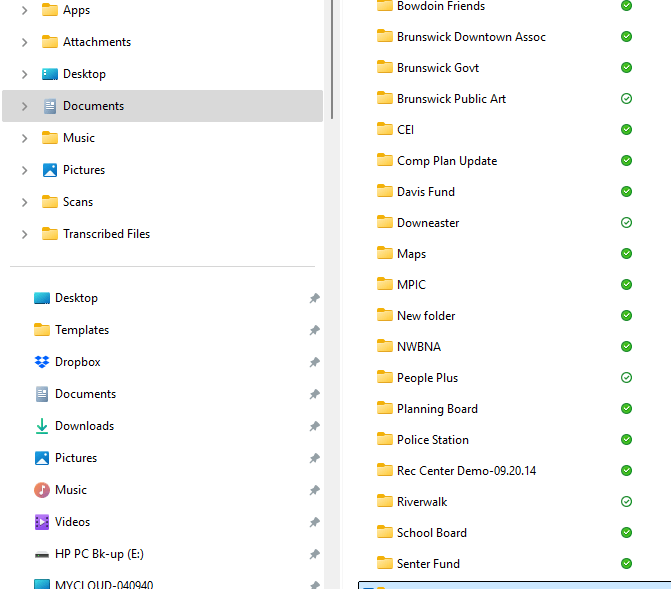Click the NWBNA folder icon
Viewport: 671px width, 589px height.
click(384, 346)
